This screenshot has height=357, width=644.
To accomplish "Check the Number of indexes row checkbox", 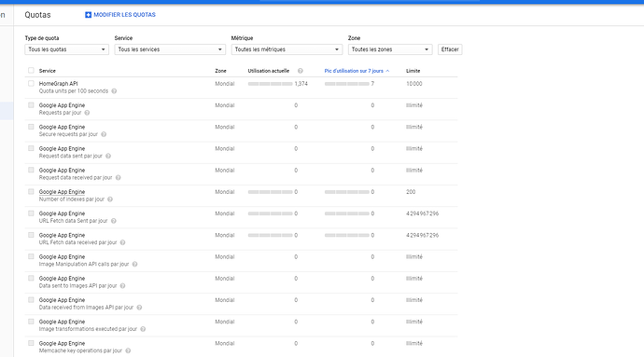I will tap(31, 192).
